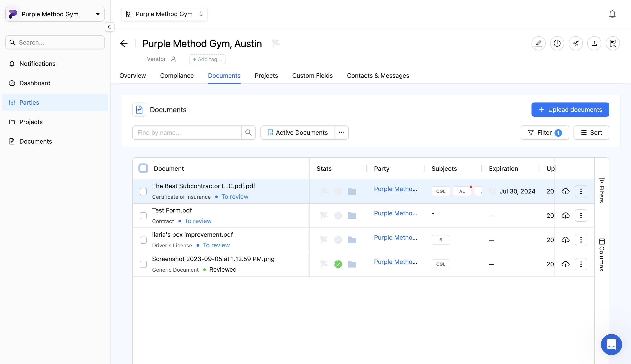Open the notifications bell at top right
The image size is (631, 364).
pyautogui.click(x=612, y=14)
